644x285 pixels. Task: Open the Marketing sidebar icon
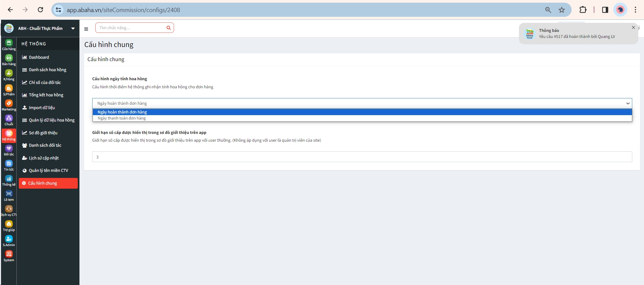(9, 105)
